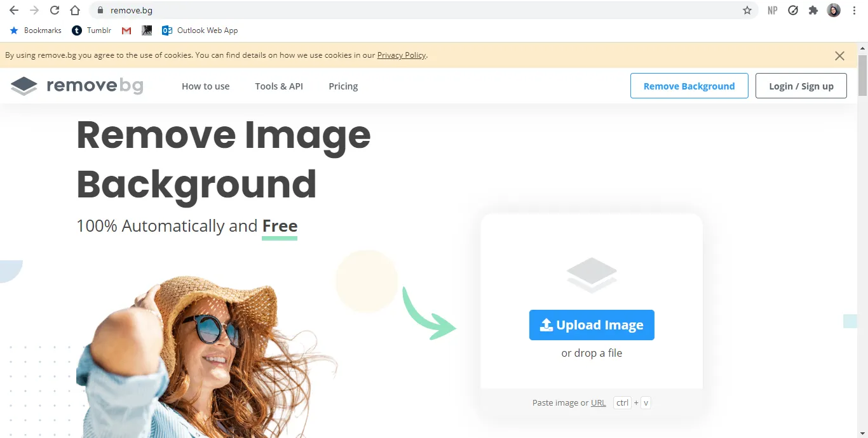Open the browser extensions puzzle icon

pyautogui.click(x=813, y=10)
